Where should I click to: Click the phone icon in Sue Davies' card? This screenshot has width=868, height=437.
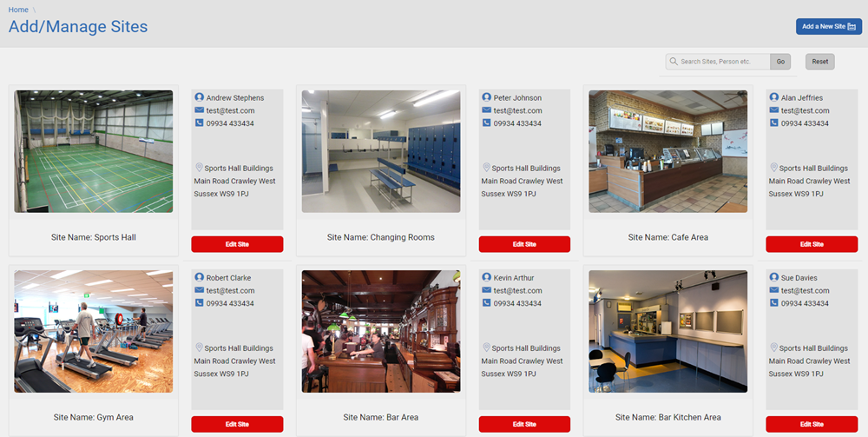(x=774, y=303)
